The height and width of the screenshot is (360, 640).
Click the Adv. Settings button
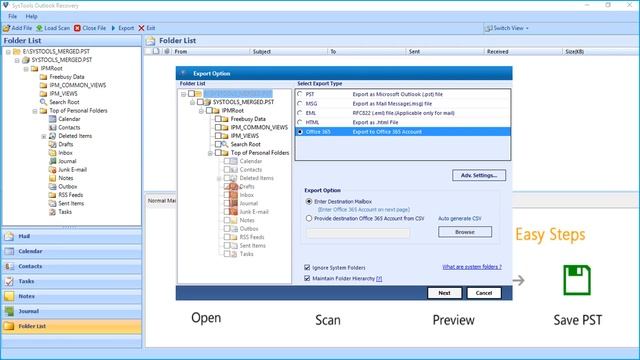tap(479, 176)
